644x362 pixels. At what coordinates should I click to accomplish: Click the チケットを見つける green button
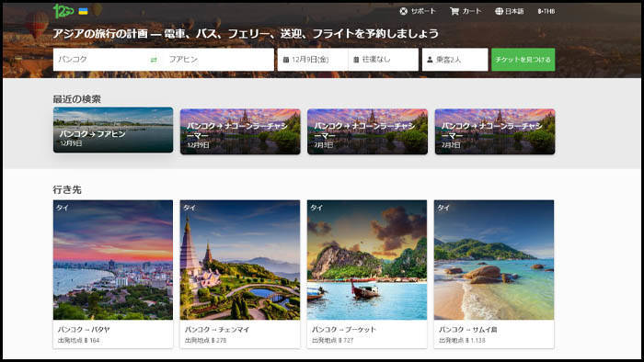(523, 60)
